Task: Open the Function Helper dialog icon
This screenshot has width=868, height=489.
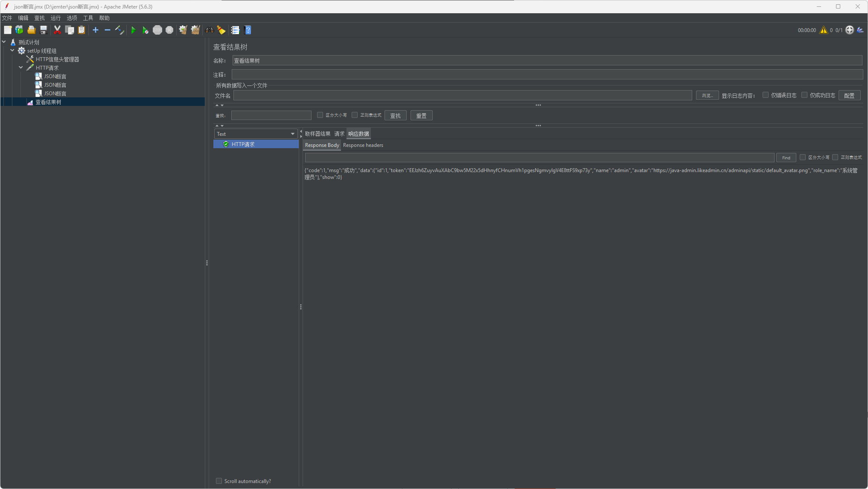Action: tap(235, 30)
